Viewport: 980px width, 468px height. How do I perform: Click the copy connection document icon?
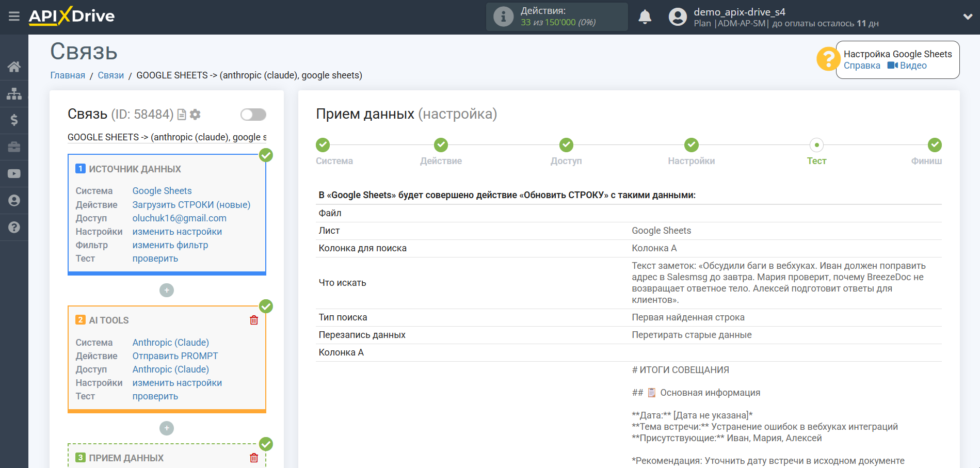click(182, 115)
